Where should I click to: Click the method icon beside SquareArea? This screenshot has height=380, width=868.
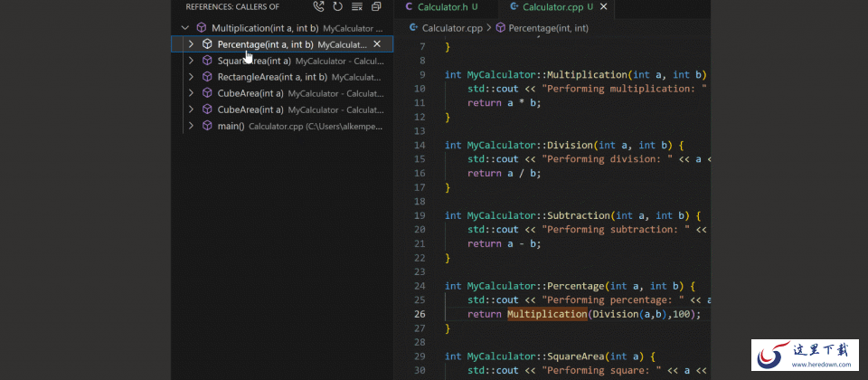(x=207, y=61)
